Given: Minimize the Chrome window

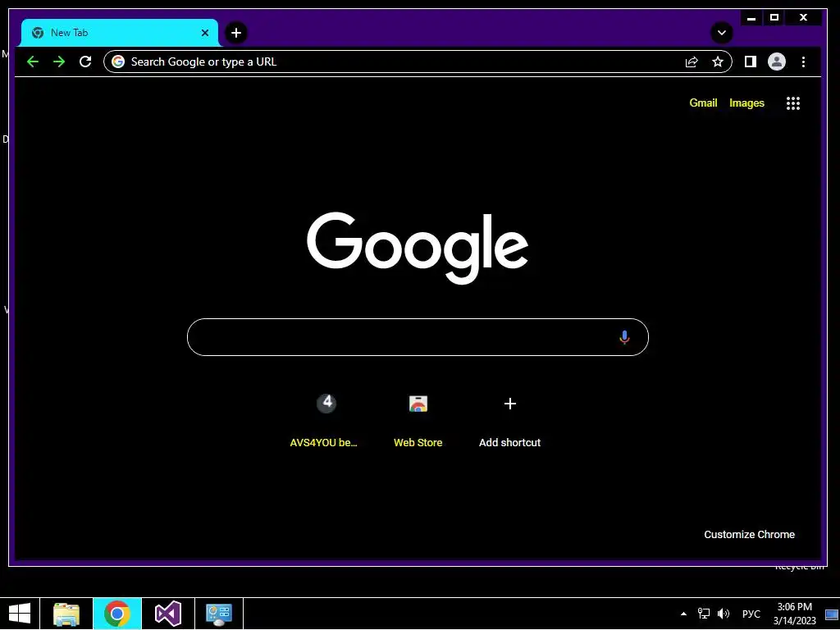Looking at the screenshot, I should pos(751,18).
